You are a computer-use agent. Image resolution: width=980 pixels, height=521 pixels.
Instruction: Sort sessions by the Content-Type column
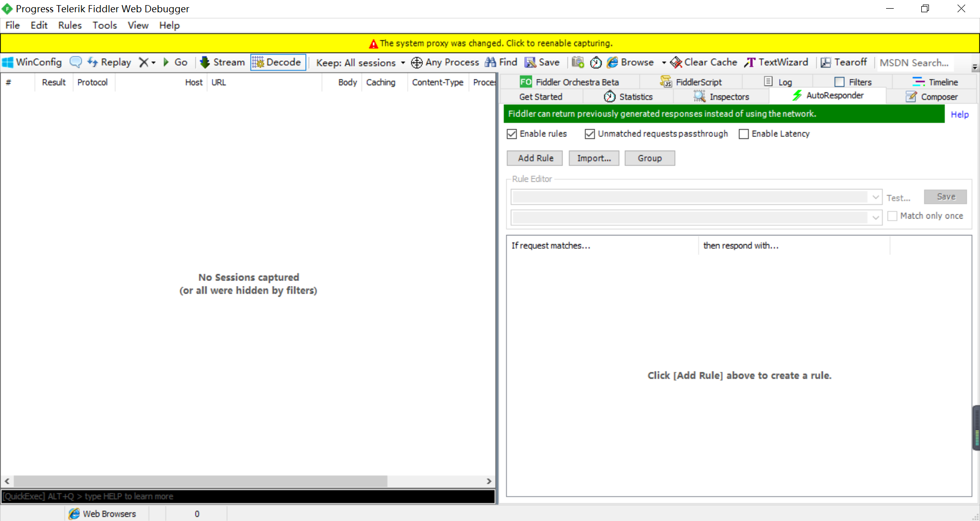point(438,82)
